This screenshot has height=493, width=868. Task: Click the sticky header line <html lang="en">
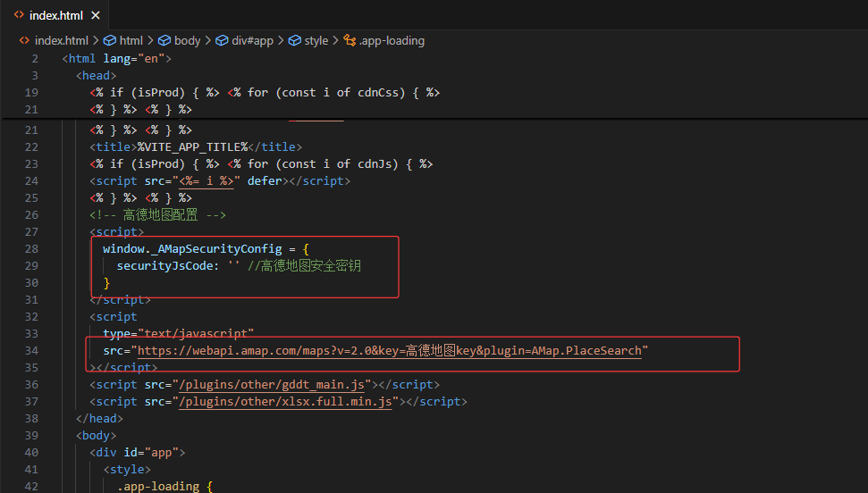[116, 59]
